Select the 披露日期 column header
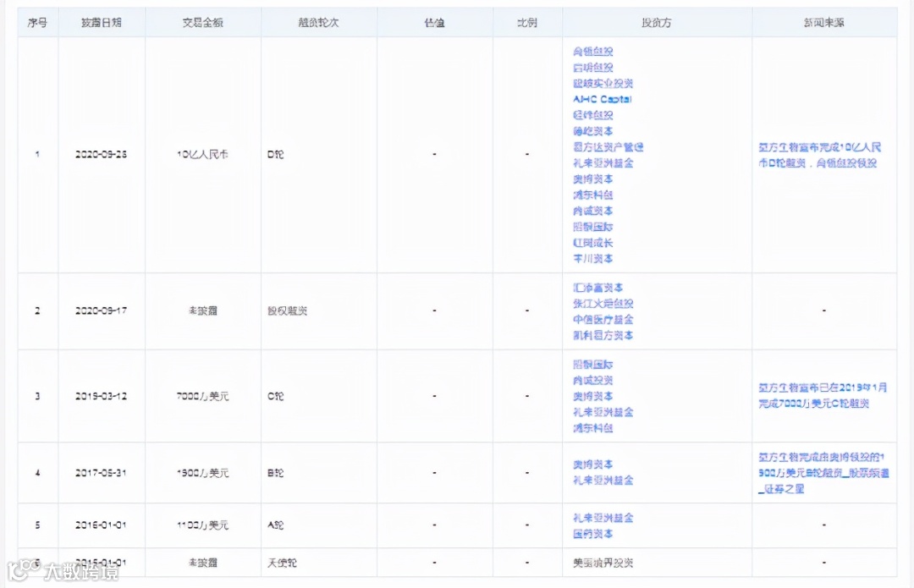This screenshot has width=914, height=588. coord(102,23)
